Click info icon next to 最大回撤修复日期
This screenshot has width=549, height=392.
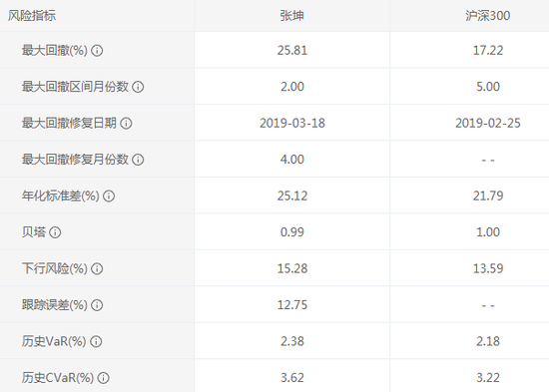pos(126,124)
